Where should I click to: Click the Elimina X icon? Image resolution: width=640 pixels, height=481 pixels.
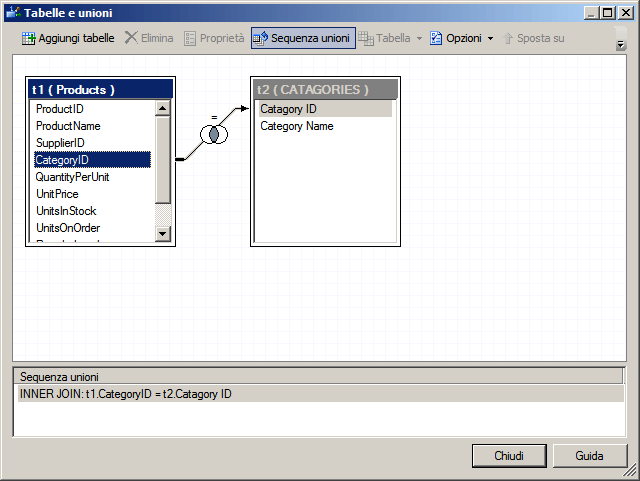[x=131, y=38]
